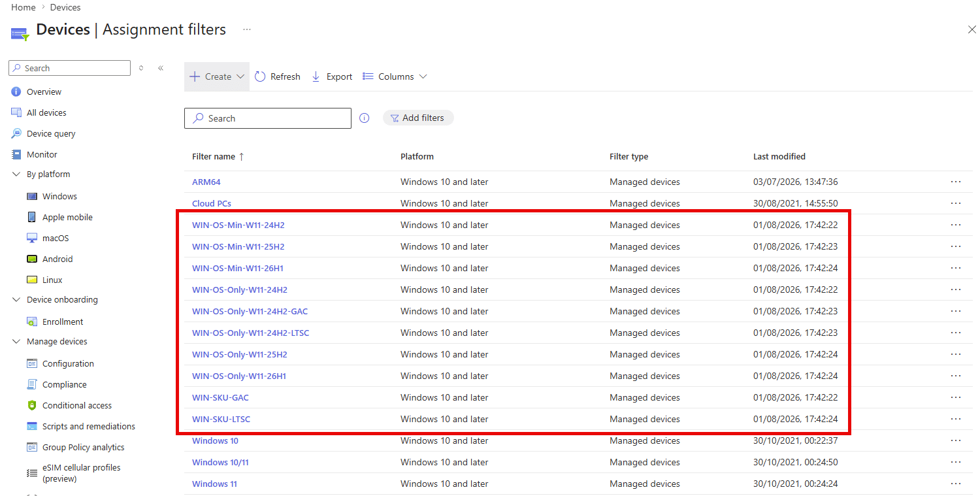Click the Add filters button

(418, 118)
